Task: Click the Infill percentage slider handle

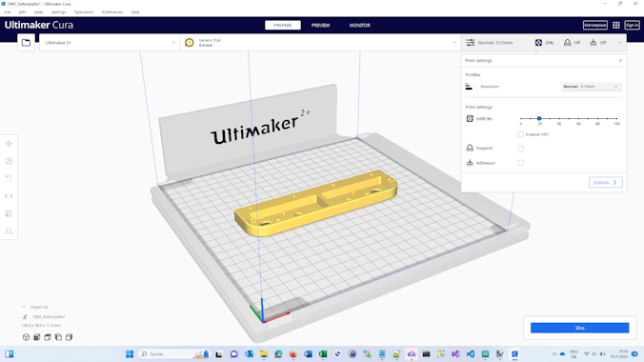Action: coord(539,118)
